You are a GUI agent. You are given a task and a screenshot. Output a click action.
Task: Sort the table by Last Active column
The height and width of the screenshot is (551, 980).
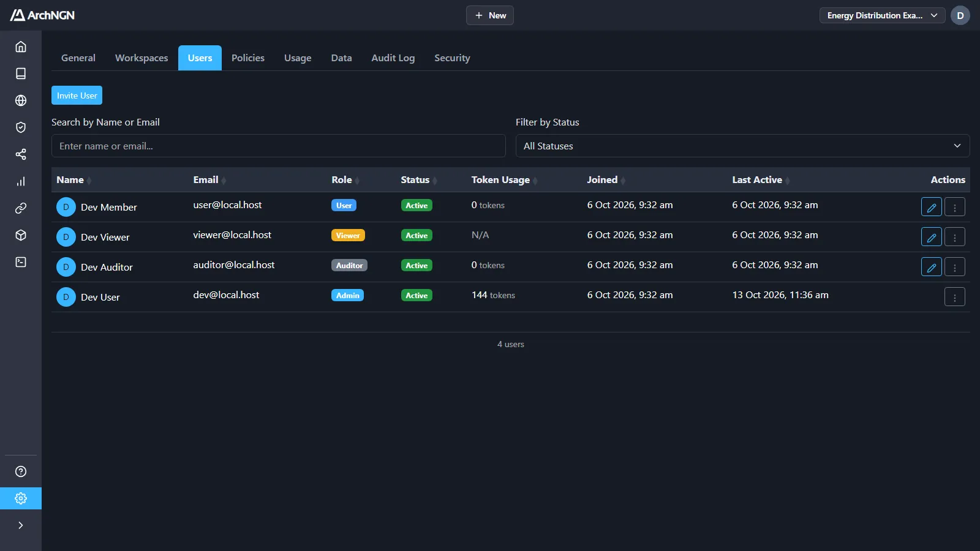(761, 180)
